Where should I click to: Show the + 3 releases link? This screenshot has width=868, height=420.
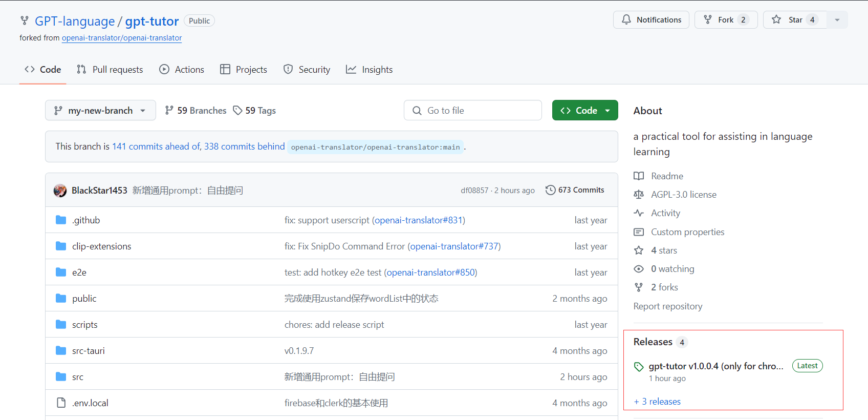tap(657, 402)
